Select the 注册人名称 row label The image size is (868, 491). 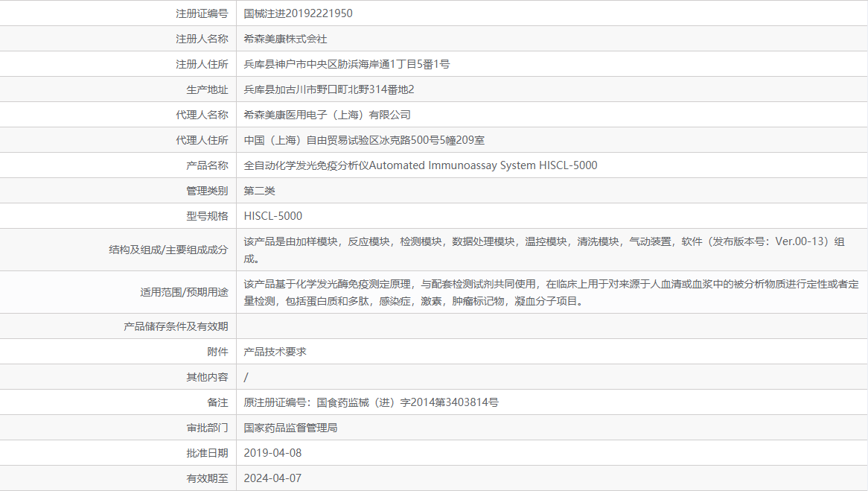[202, 38]
